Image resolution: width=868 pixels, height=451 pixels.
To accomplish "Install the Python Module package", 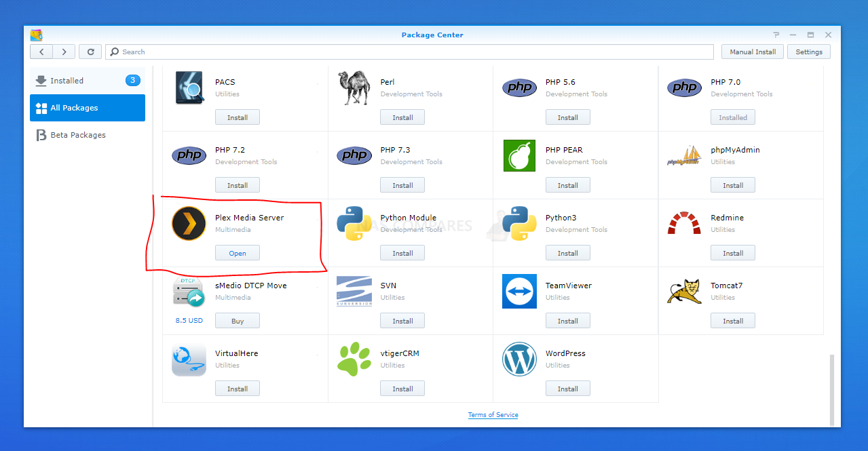I will tap(402, 253).
